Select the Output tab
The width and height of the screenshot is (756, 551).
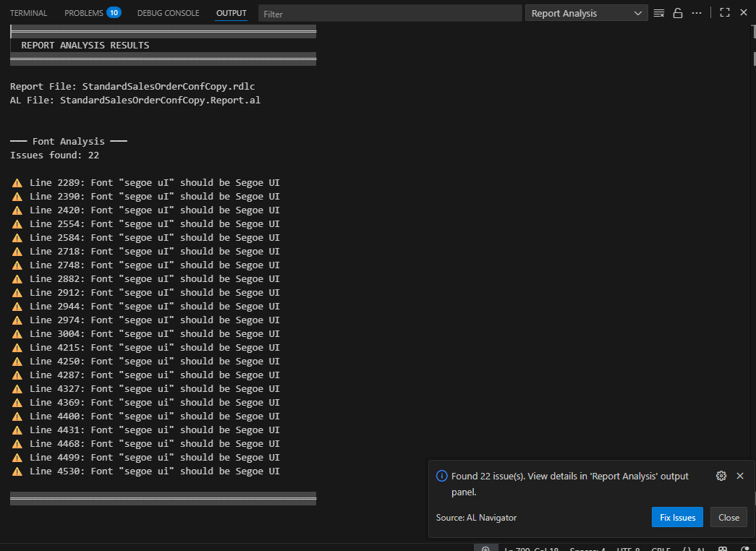(232, 13)
